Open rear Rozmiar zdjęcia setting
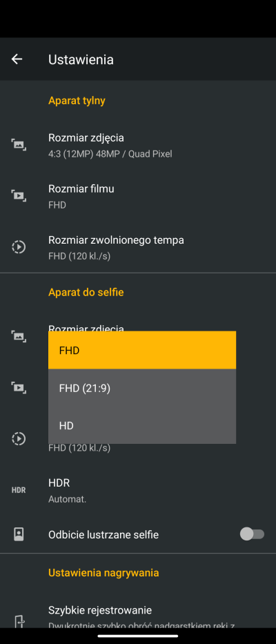Screen dimensions: 276x644 pos(138,145)
